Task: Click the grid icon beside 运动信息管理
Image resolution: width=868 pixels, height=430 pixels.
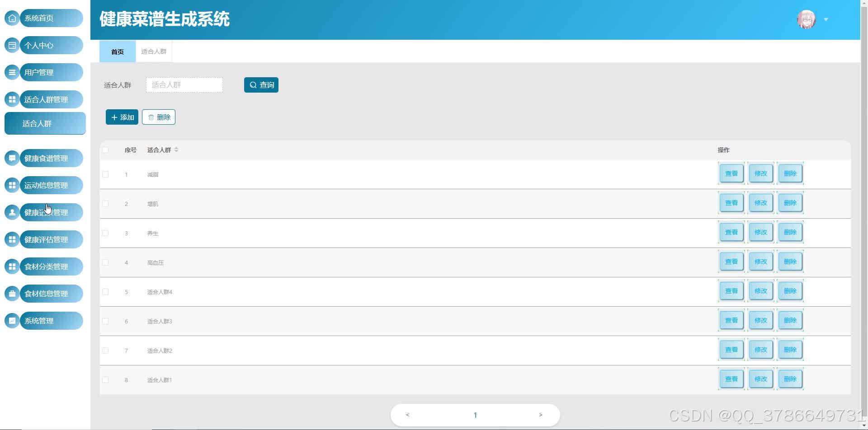Action: 12,185
